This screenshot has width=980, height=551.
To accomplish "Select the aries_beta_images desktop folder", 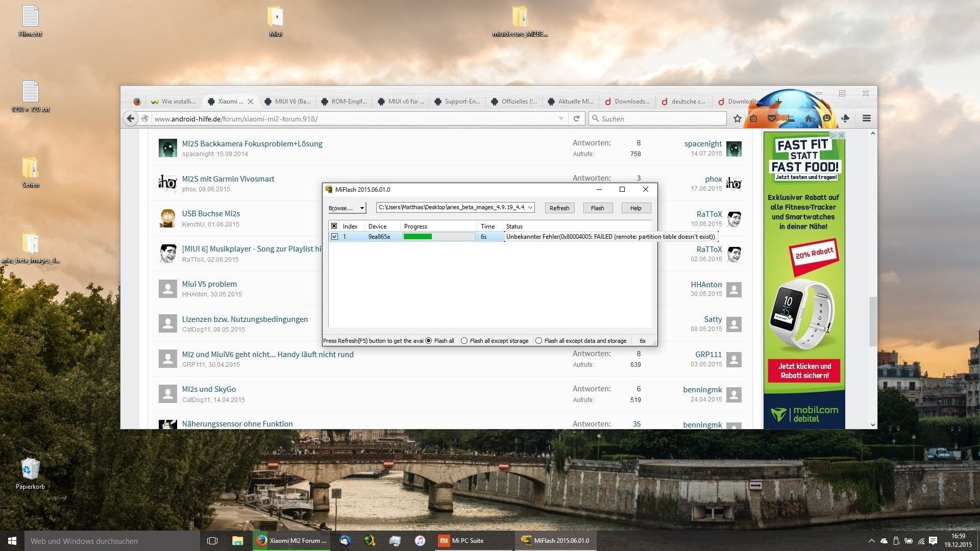I will click(x=30, y=247).
